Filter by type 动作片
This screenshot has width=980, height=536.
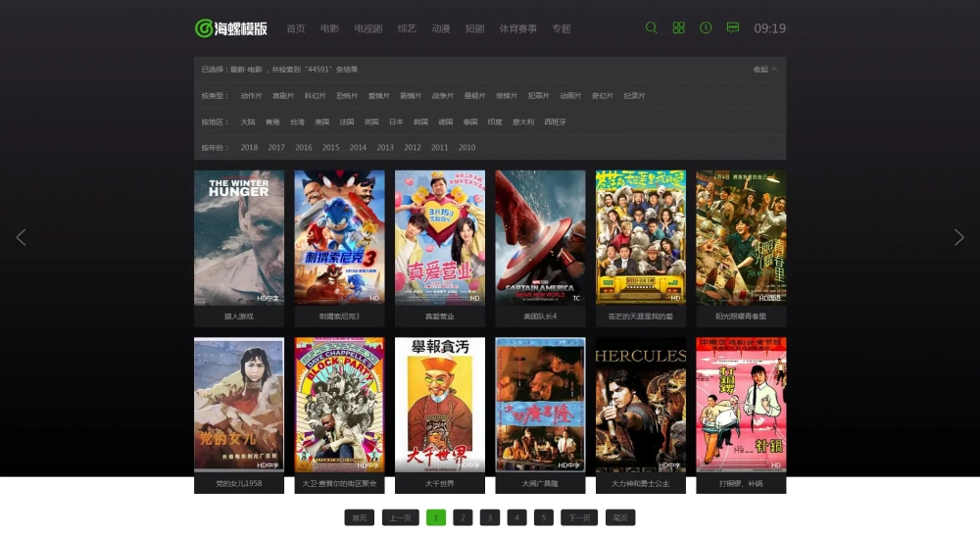251,96
